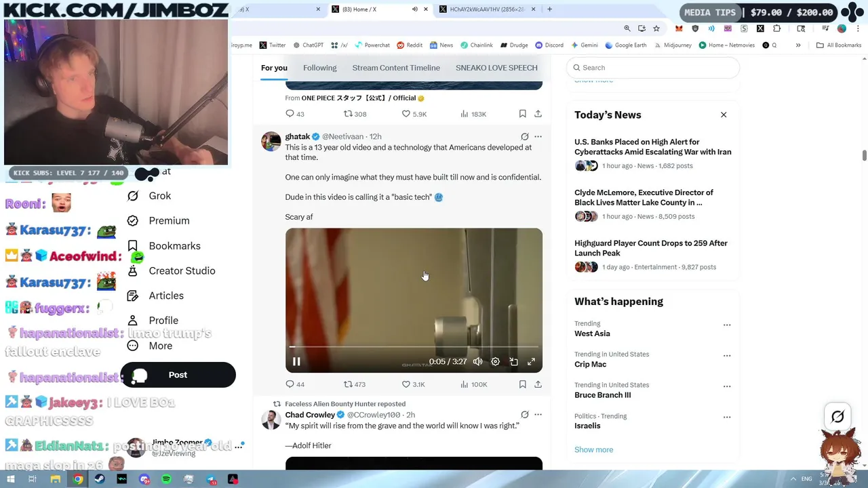Open Grok icon on Chad Crowley post
Screen dimensions: 868x488
pyautogui.click(x=524, y=414)
